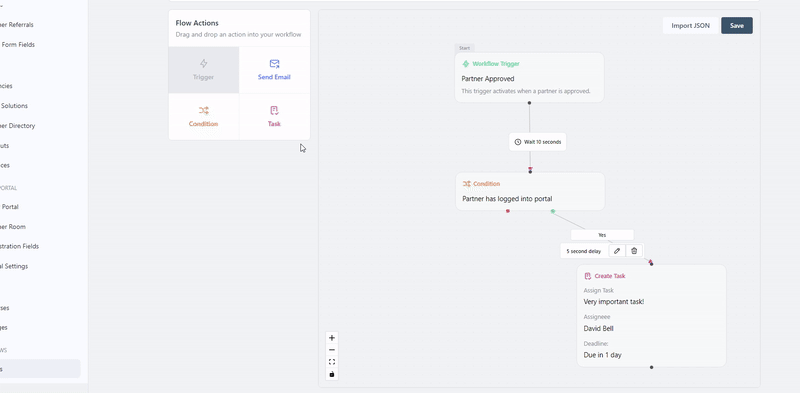The width and height of the screenshot is (800, 393).
Task: Open the Import JSON dialog
Action: (x=690, y=26)
